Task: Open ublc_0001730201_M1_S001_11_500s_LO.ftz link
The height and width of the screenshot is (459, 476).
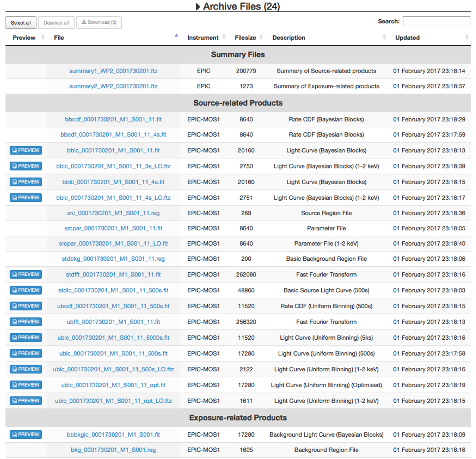Action: [113, 369]
